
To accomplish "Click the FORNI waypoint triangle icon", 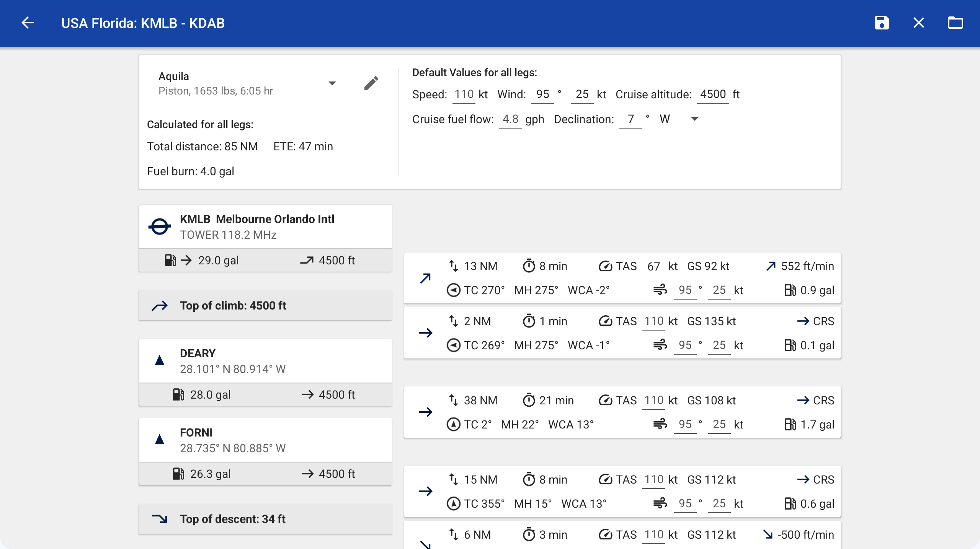I will [x=160, y=440].
